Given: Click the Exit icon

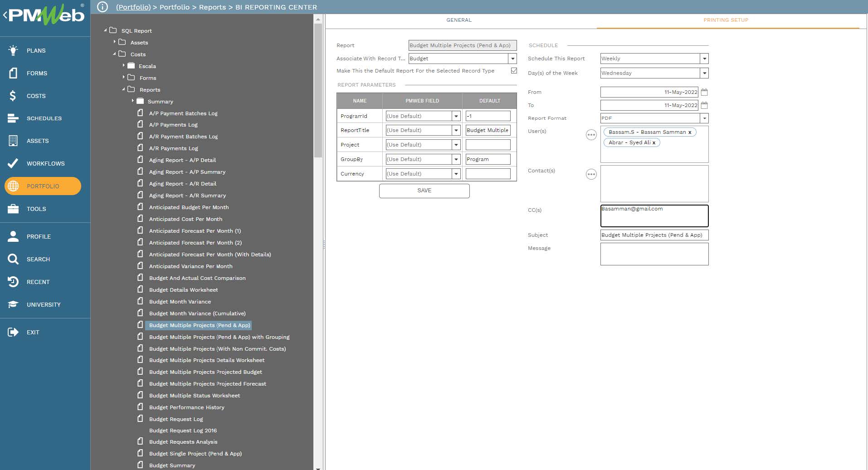Looking at the screenshot, I should (13, 332).
